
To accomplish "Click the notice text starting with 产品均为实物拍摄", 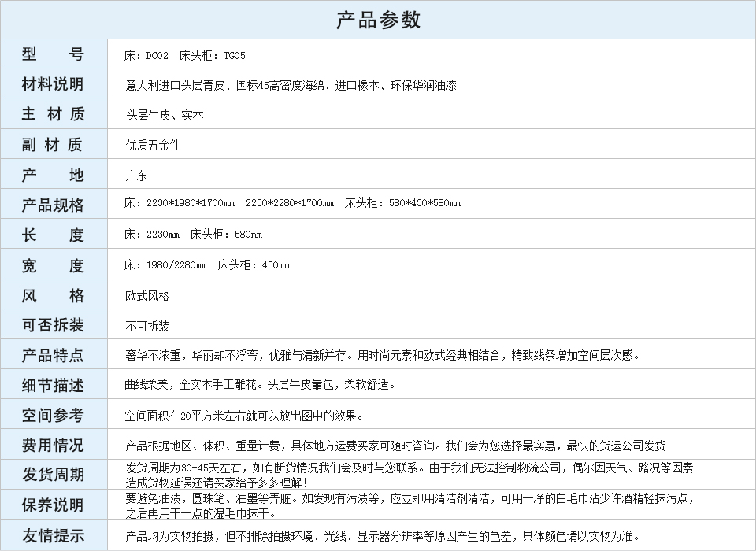I will (x=383, y=536).
